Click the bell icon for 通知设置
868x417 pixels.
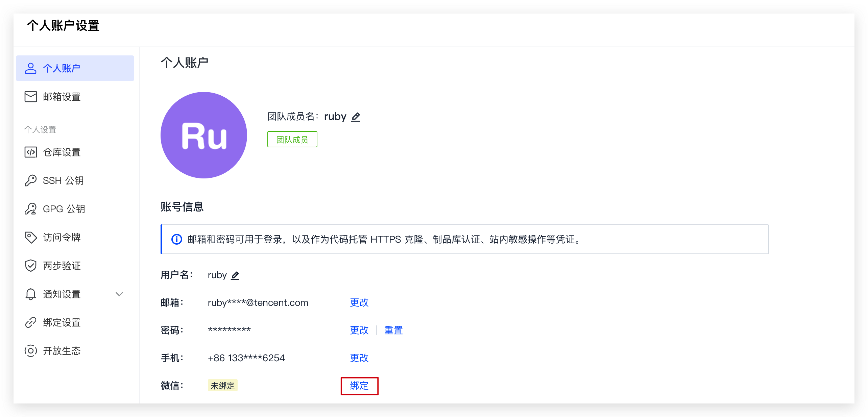point(31,294)
